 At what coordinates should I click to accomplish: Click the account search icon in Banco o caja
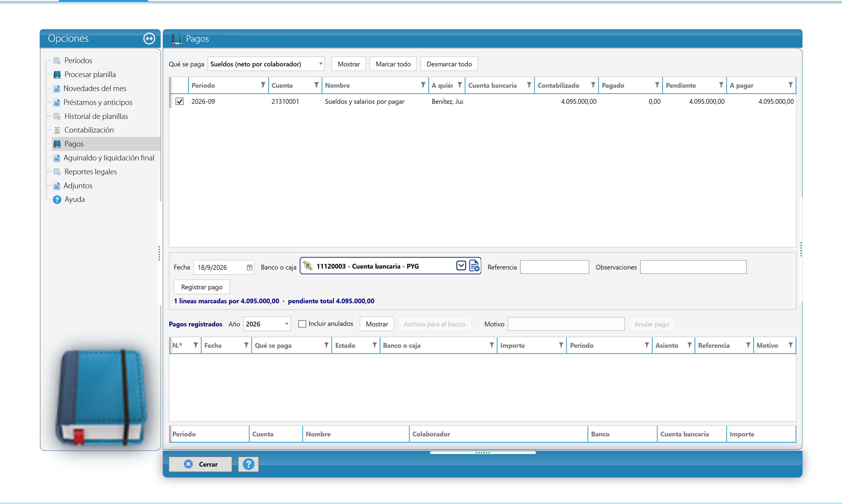[308, 266]
